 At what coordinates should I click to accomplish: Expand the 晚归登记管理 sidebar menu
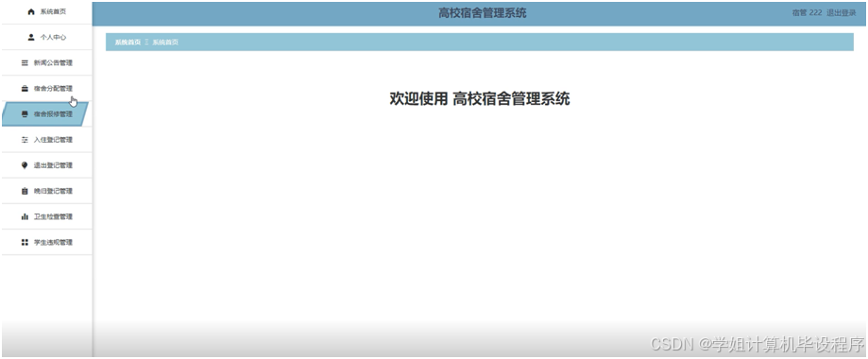(x=46, y=191)
